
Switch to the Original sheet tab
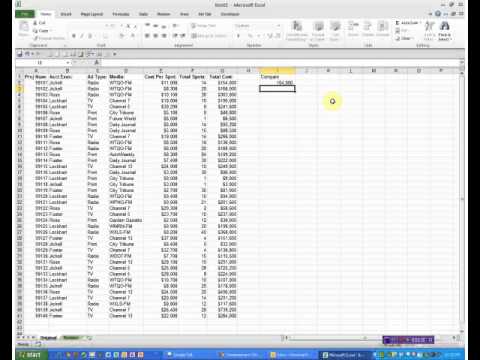[x=48, y=338]
